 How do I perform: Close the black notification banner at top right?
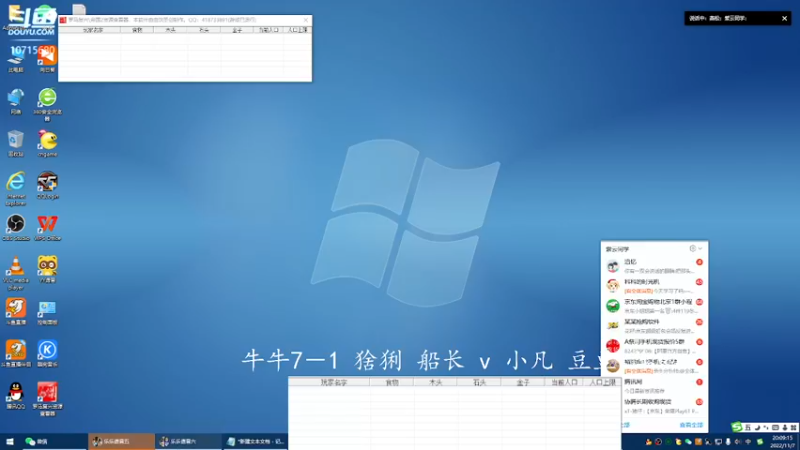click(784, 18)
